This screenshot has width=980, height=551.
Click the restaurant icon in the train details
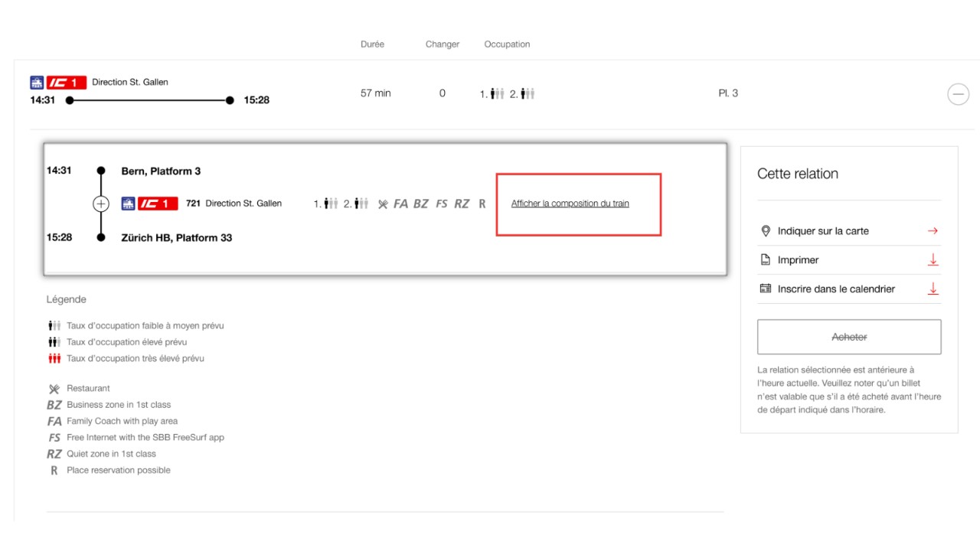pos(383,204)
